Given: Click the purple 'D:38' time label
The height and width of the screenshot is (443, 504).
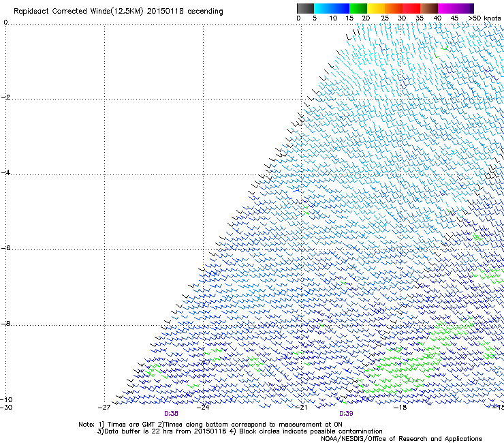Looking at the screenshot, I should tap(171, 414).
